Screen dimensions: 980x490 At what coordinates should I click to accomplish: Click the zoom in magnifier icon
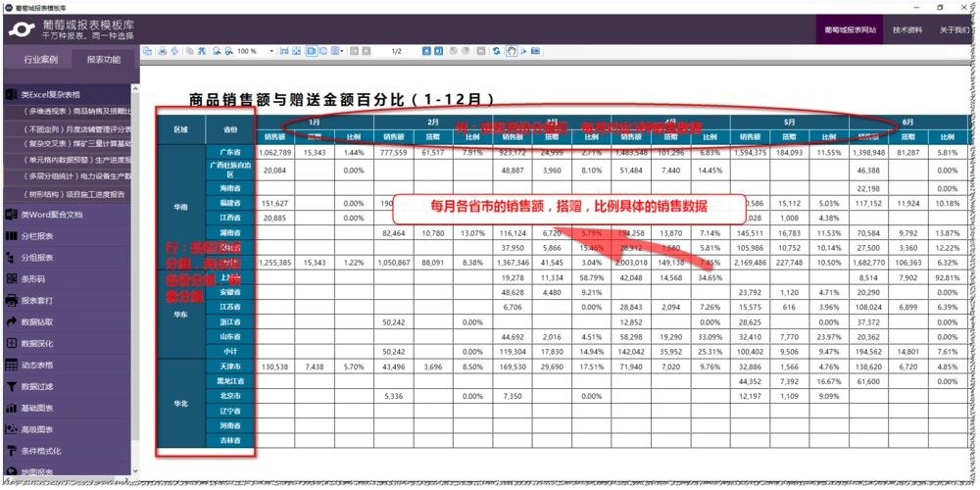click(x=228, y=51)
